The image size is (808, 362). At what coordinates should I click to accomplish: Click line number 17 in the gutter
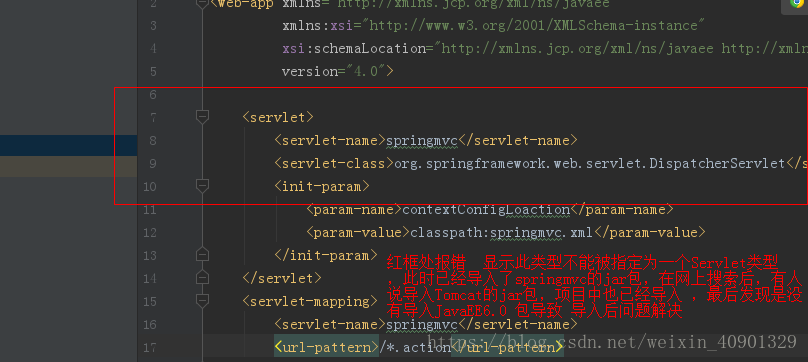tap(150, 347)
